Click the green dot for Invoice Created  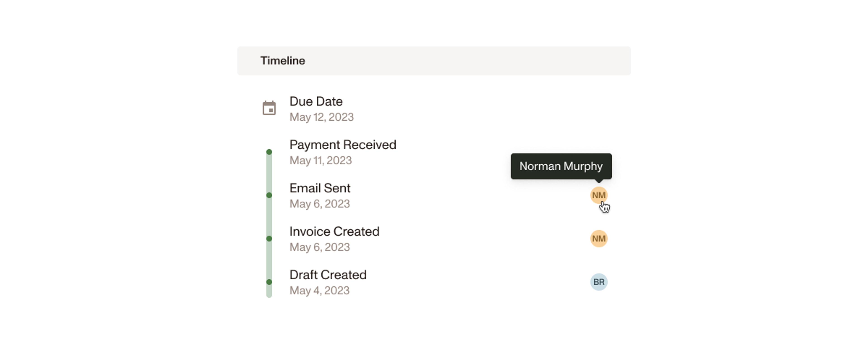point(269,239)
